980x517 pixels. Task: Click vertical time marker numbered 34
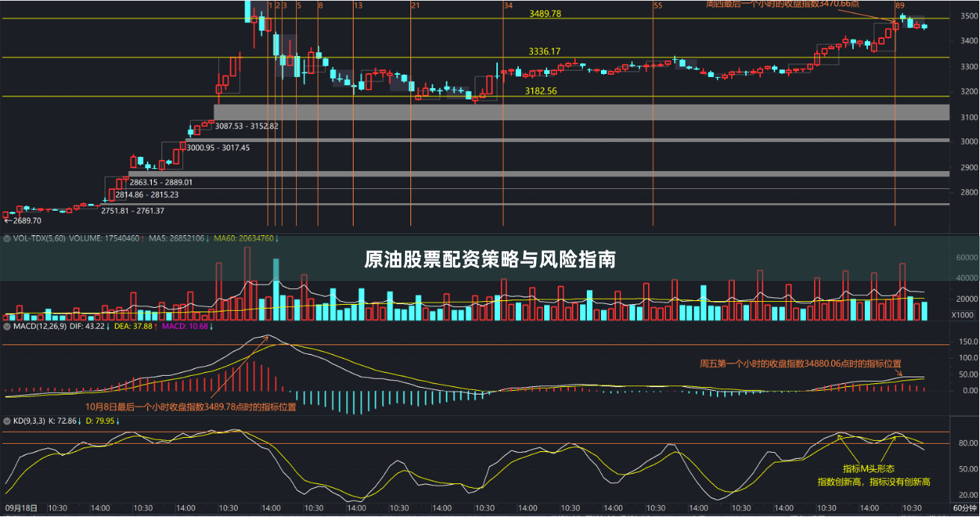coord(508,5)
